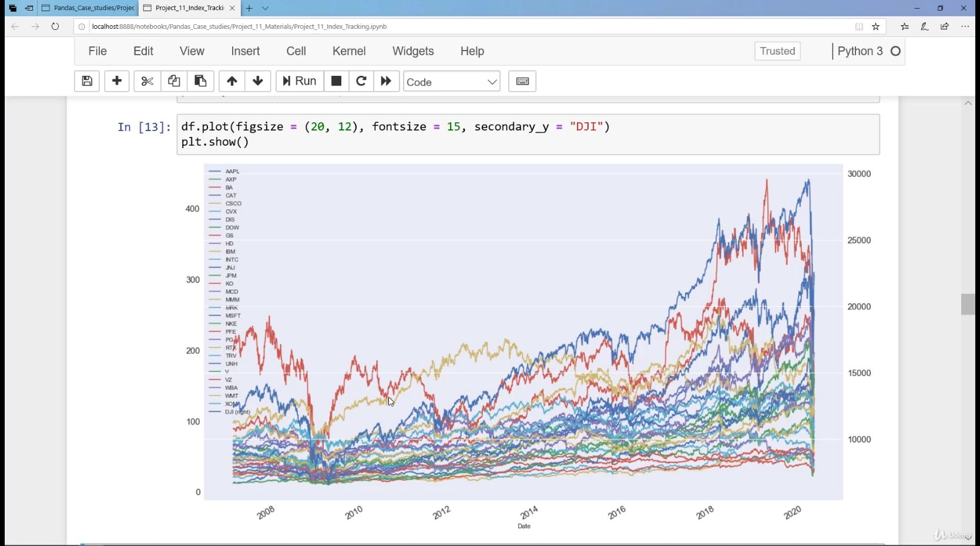
Task: Copy selected cells icon
Action: (174, 81)
